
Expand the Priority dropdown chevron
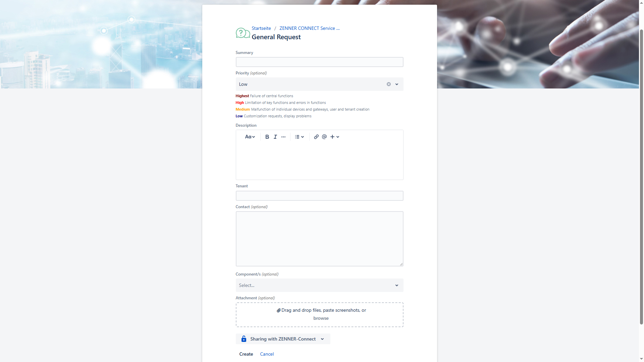tap(397, 84)
